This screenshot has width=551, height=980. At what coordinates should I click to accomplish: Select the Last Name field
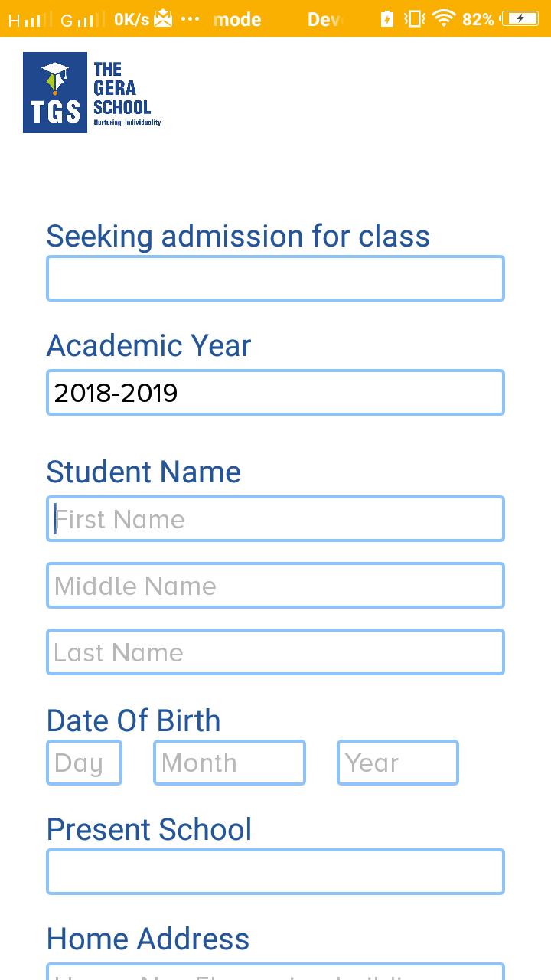(275, 652)
